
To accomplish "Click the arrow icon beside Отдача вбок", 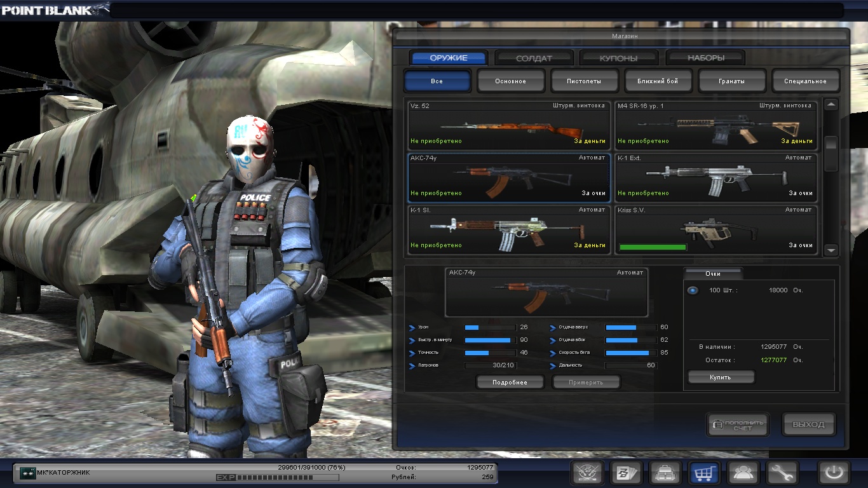I will click(x=553, y=341).
